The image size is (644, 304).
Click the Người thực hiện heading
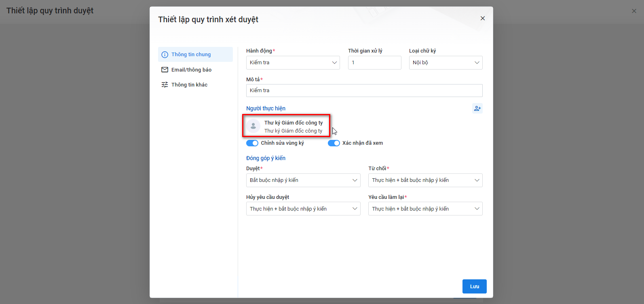point(266,108)
